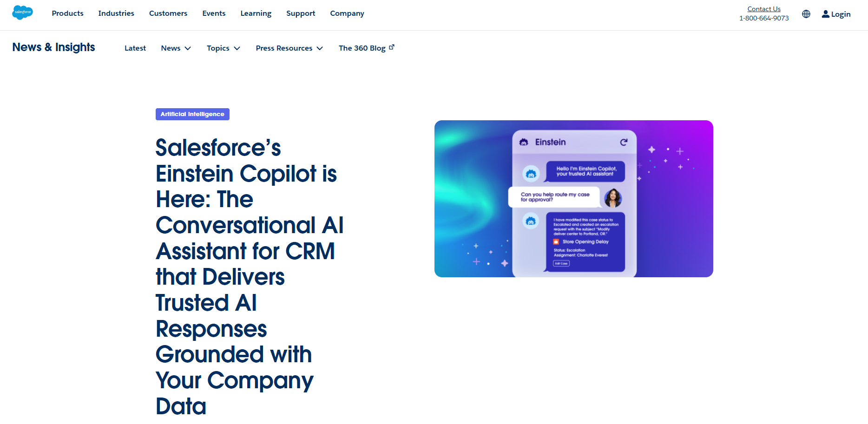Click the Einstein Copilot article headline
Image resolution: width=868 pixels, height=424 pixels.
tap(250, 277)
